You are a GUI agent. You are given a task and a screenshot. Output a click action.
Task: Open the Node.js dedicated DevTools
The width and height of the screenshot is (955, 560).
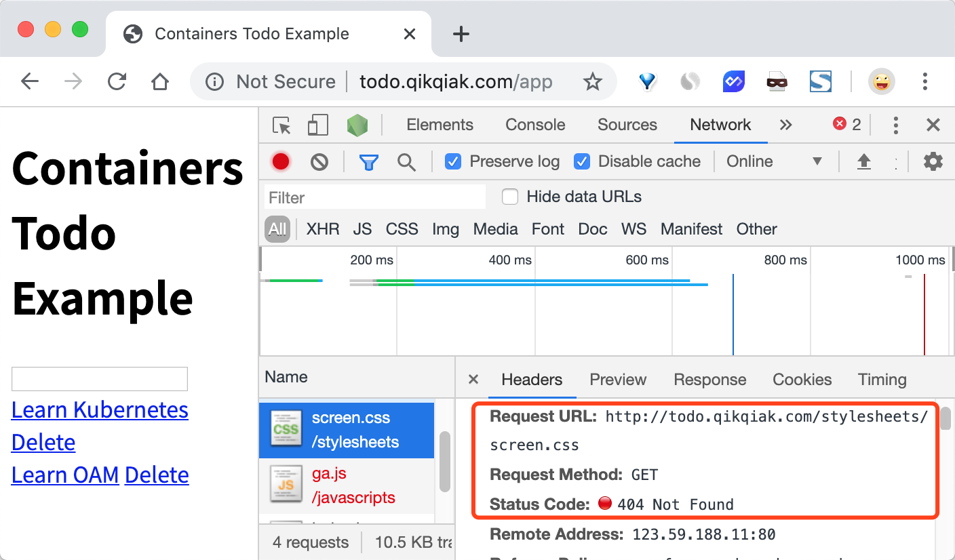(x=357, y=125)
